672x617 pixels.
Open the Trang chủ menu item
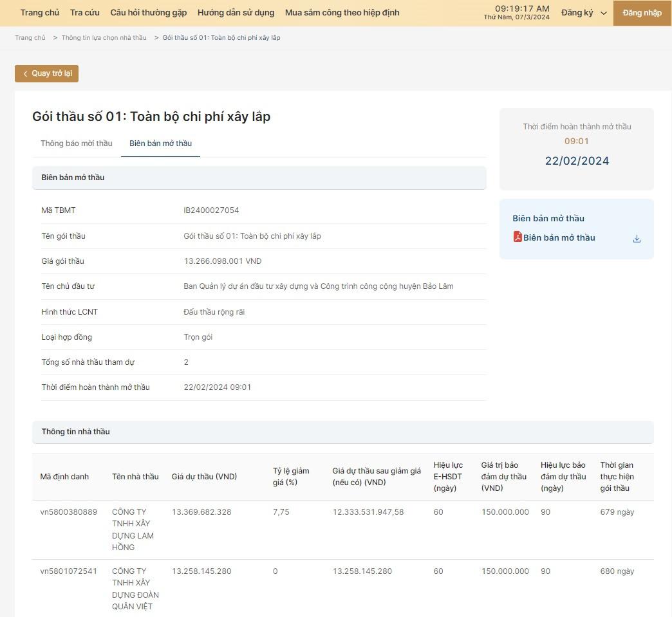40,13
